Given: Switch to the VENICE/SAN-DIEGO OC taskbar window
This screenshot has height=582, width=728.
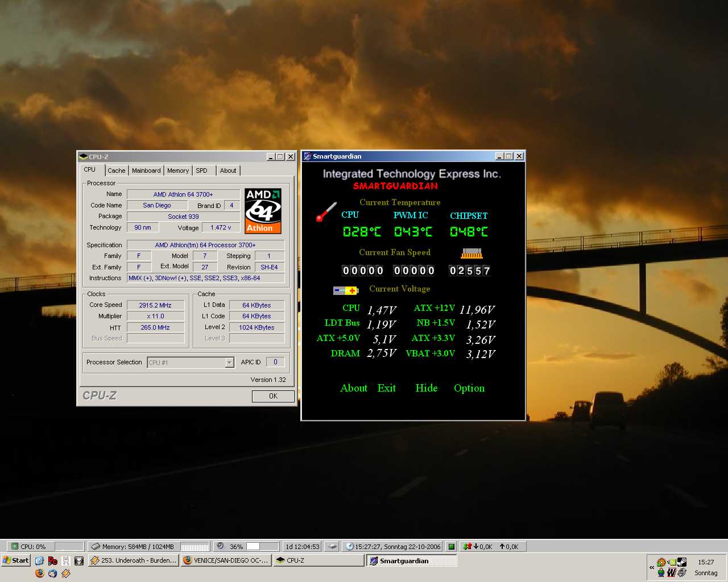Looking at the screenshot, I should pyautogui.click(x=226, y=560).
